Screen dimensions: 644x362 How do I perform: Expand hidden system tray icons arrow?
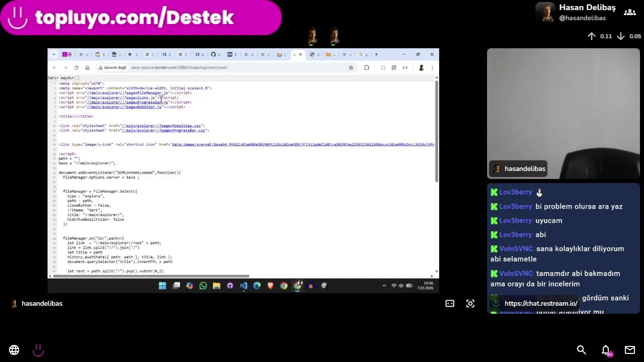point(384,286)
